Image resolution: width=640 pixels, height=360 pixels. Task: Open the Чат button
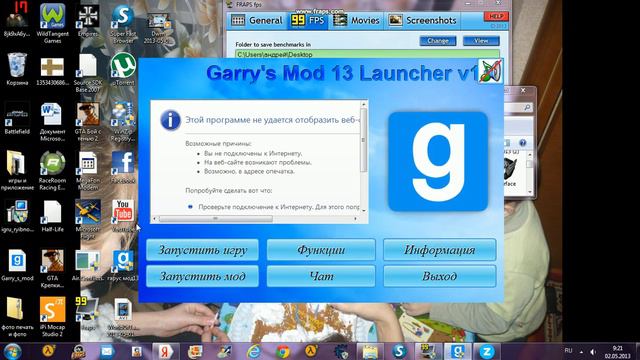click(x=321, y=276)
